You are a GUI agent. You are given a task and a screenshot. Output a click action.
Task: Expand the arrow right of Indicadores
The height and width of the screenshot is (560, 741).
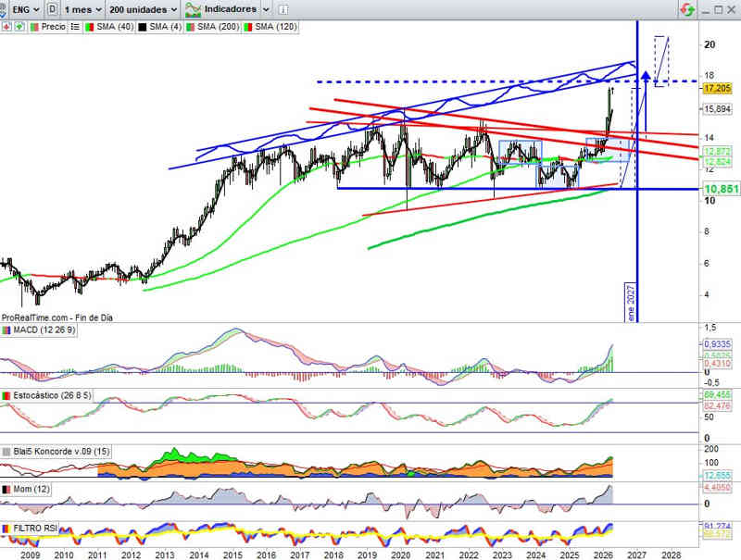point(266,8)
